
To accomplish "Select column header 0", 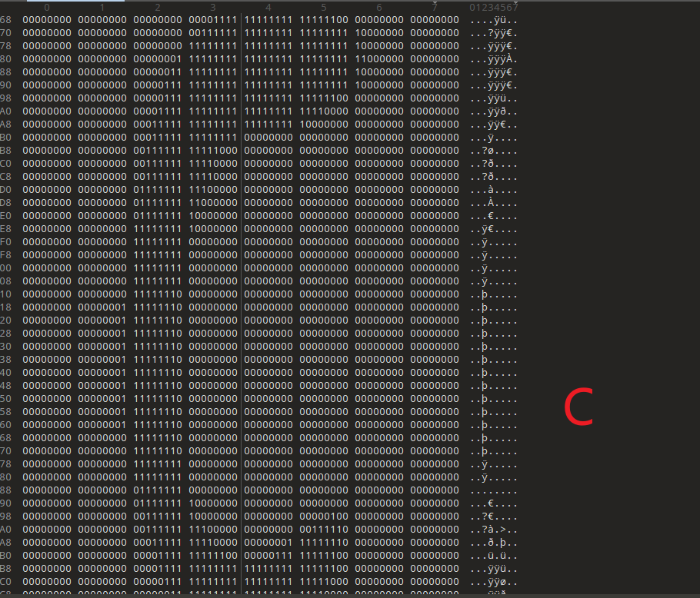I will click(47, 8).
